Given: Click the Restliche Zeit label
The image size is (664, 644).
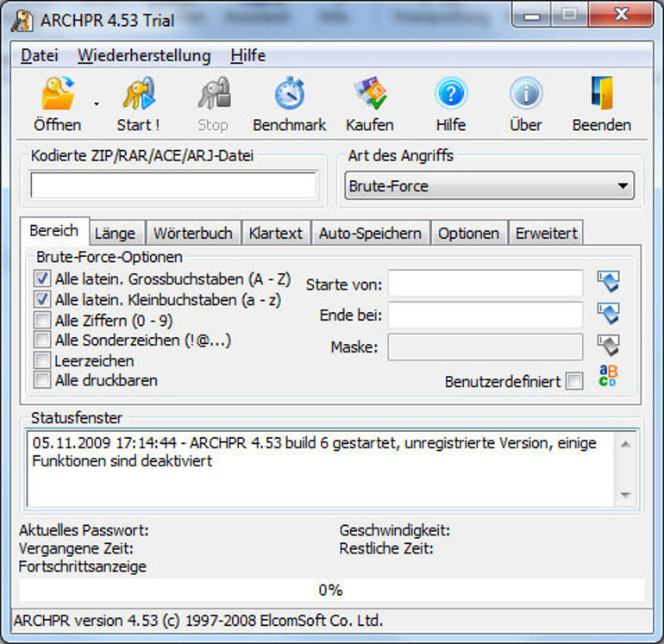Looking at the screenshot, I should (x=386, y=548).
